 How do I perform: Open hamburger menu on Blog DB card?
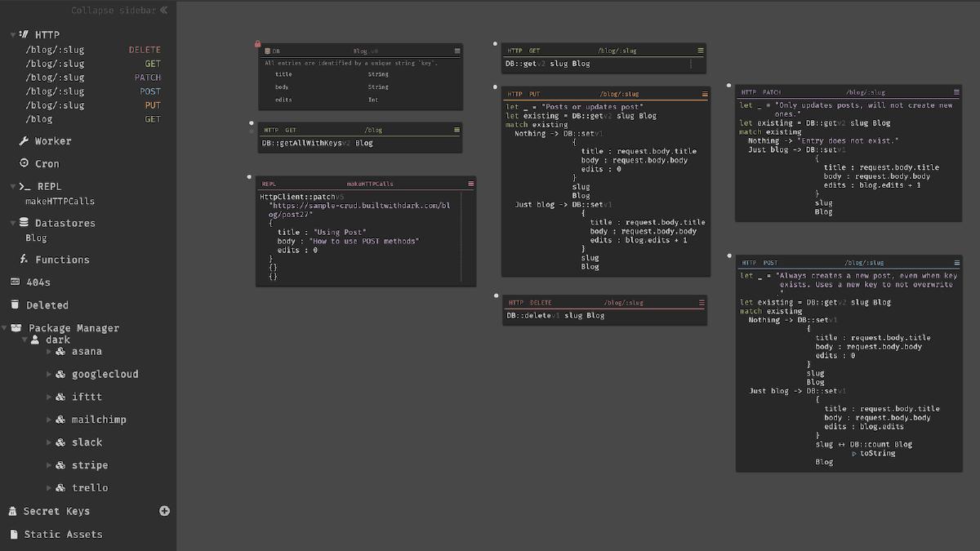pyautogui.click(x=457, y=51)
